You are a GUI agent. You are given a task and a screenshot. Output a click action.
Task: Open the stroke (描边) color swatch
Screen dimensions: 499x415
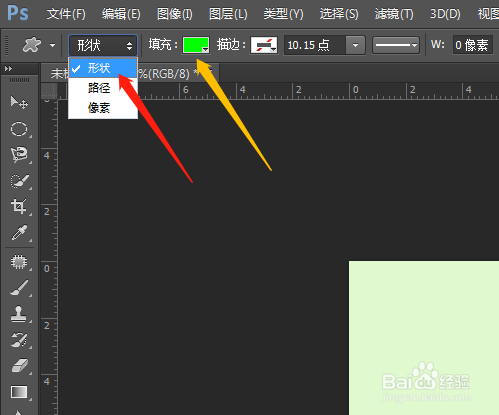(x=264, y=45)
